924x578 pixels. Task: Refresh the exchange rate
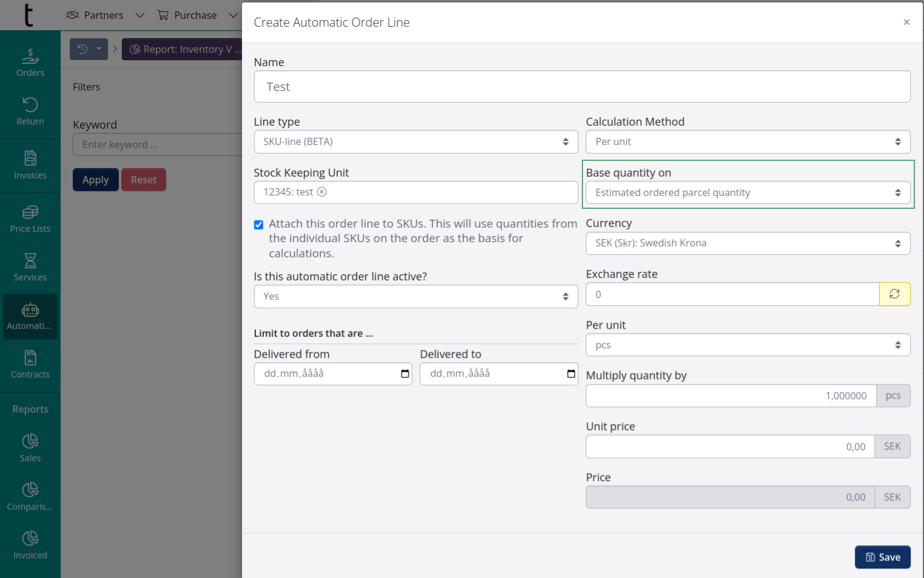click(x=894, y=294)
